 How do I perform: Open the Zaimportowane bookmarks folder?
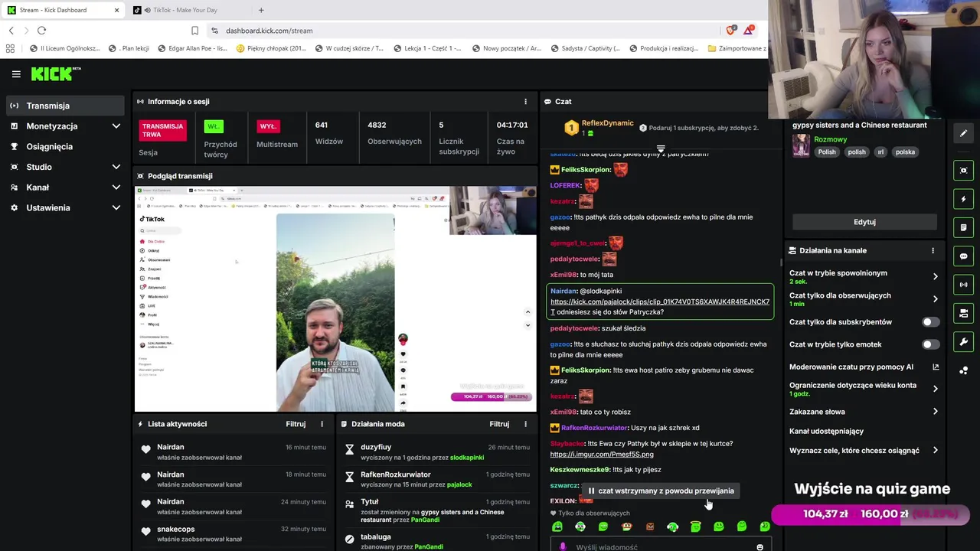[737, 48]
